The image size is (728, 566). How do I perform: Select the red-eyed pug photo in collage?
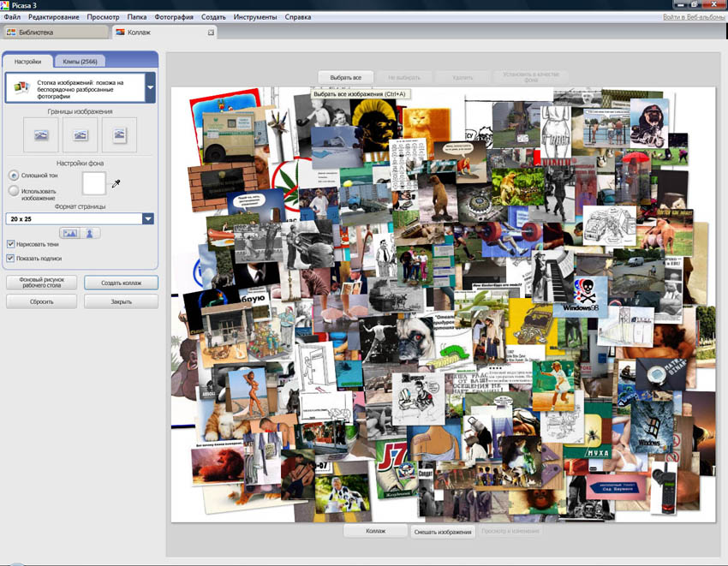pyautogui.click(x=417, y=339)
